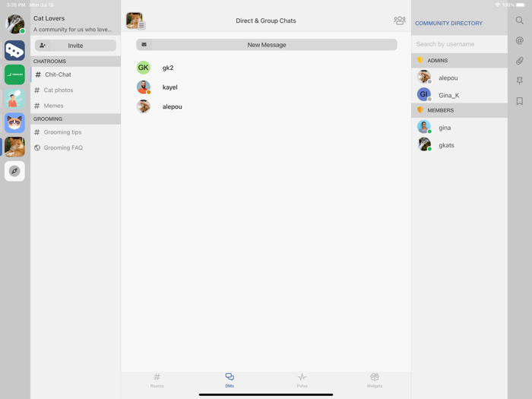Select member gina in directory
Image resolution: width=532 pixels, height=399 pixels.
459,128
